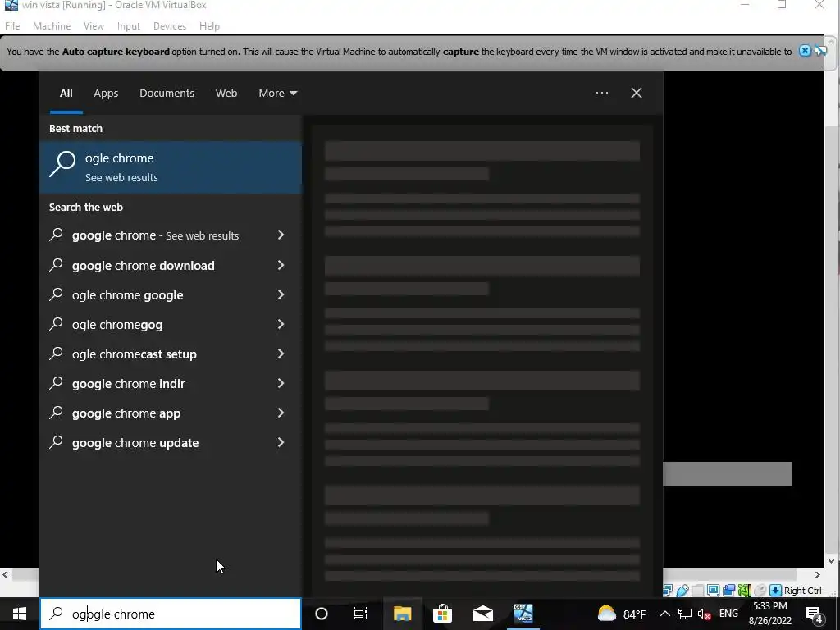Viewport: 840px width, 630px height.
Task: Open Cortana circle icon on taskbar
Action: [322, 614]
